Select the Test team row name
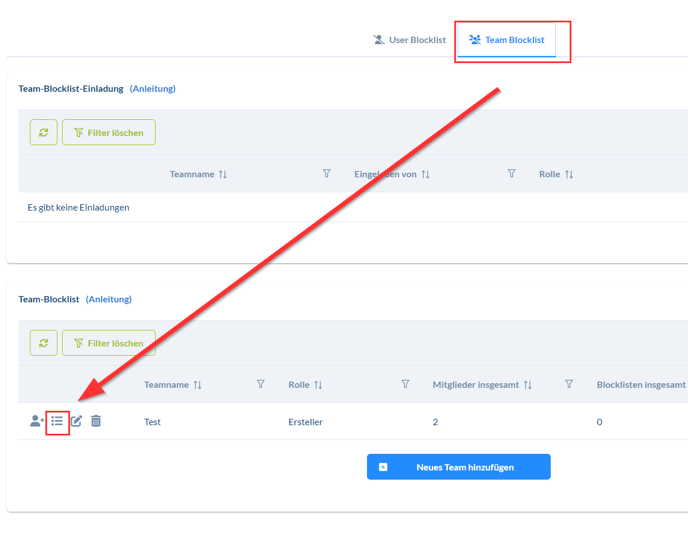 [152, 422]
